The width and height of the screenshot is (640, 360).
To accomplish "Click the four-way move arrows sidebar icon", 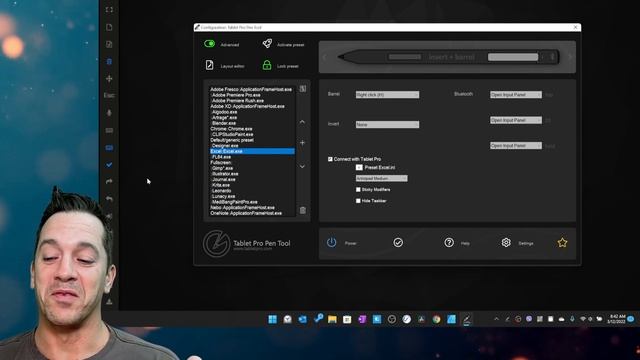I will [109, 78].
